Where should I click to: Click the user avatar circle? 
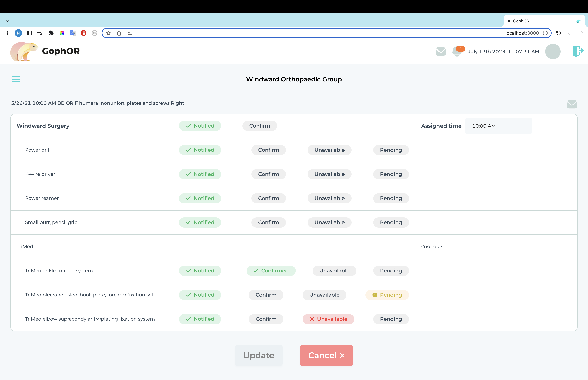click(x=553, y=51)
